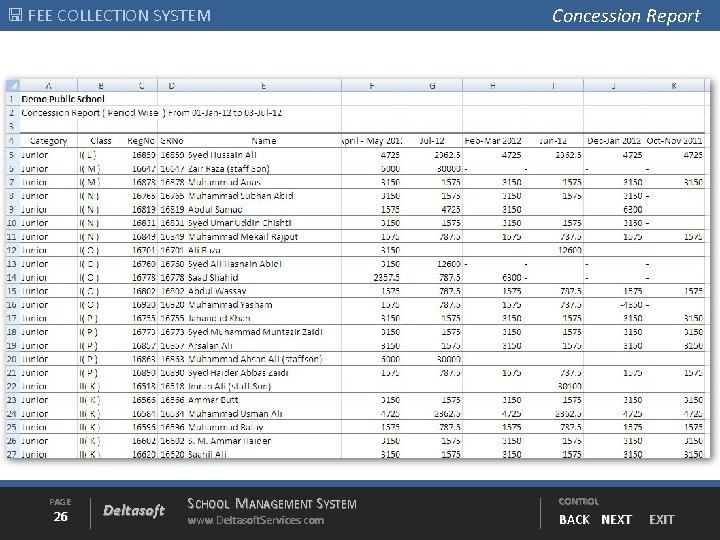Click the name 'Zair Raza (staff Son)'

(229, 169)
